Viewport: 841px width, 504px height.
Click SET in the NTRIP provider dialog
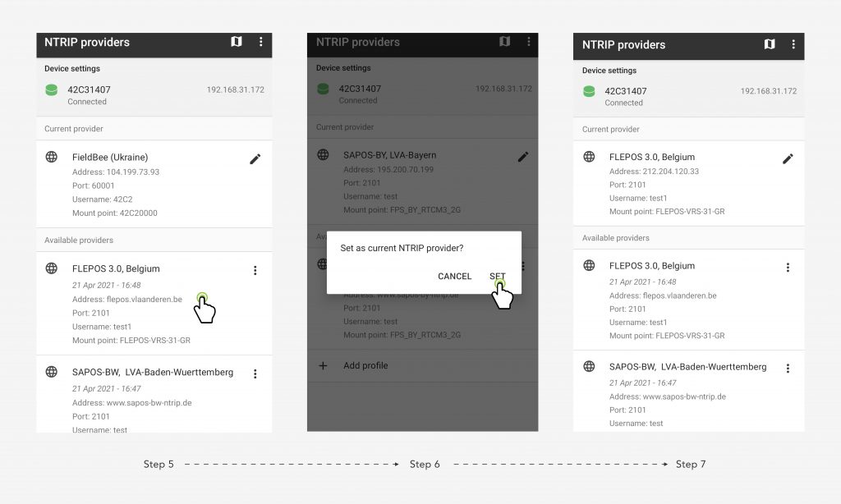(x=497, y=276)
